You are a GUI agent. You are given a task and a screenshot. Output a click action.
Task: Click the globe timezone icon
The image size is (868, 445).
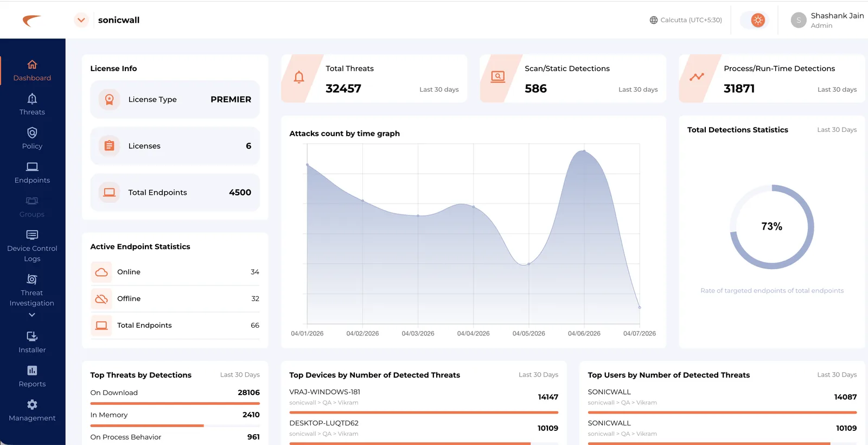pyautogui.click(x=654, y=20)
